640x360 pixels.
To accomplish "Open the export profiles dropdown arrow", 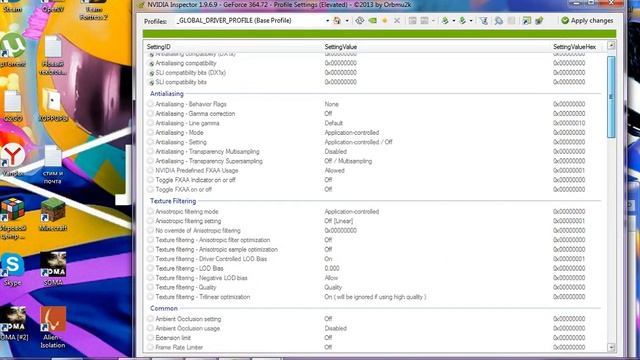I will [x=453, y=20].
